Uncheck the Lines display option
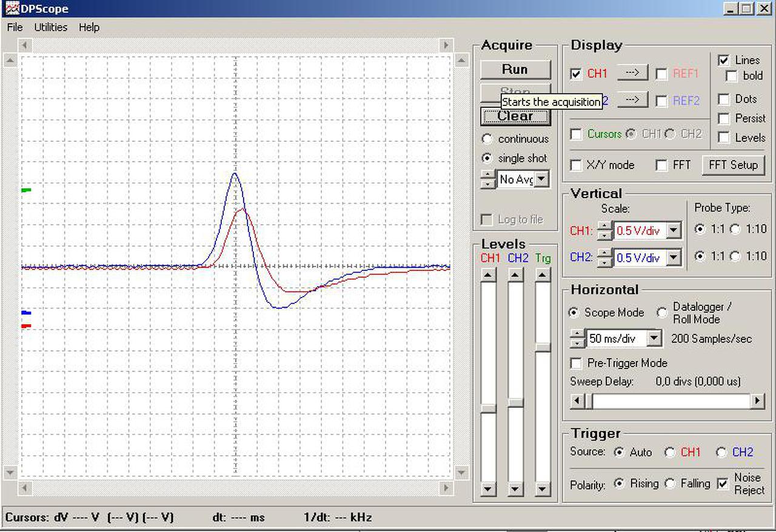776x532 pixels. point(723,60)
